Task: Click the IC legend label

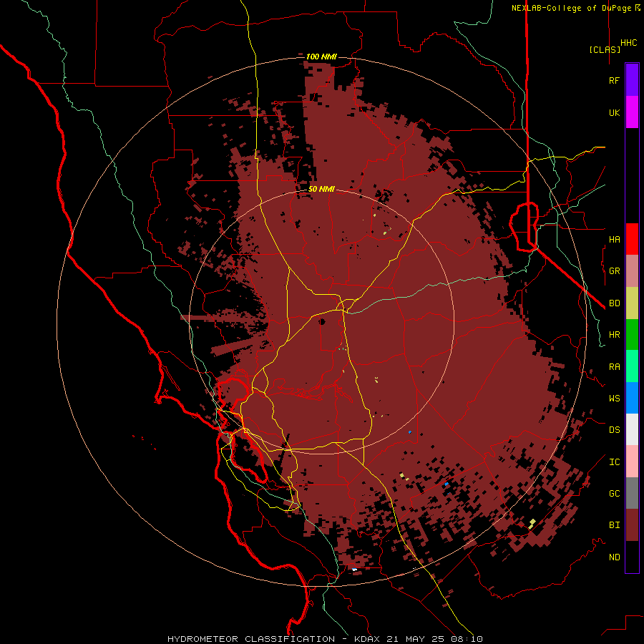Action: 614,462
